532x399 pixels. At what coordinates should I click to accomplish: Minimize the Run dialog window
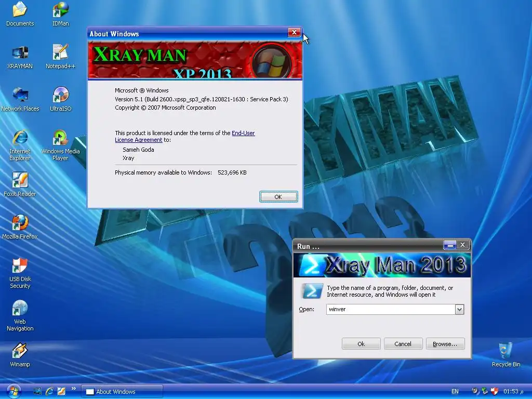coord(450,245)
